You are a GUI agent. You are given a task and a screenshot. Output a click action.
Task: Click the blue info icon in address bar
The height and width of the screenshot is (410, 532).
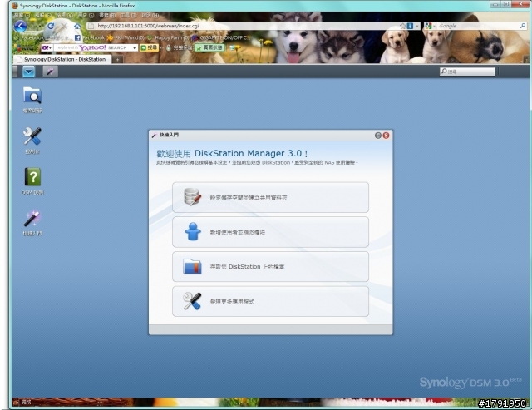410,26
